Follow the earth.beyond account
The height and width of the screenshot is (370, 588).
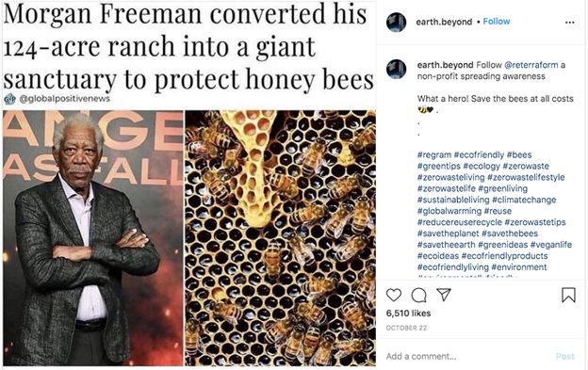click(x=497, y=22)
